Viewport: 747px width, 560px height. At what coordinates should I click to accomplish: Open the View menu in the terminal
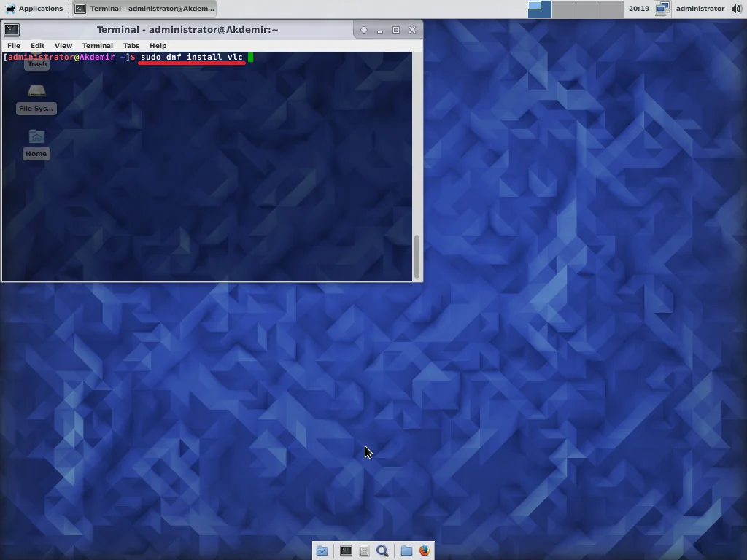click(63, 45)
